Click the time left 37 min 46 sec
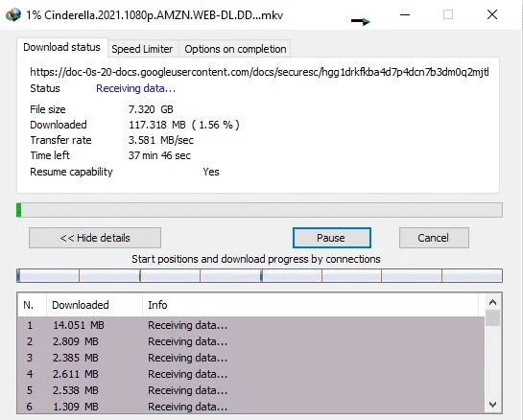The height and width of the screenshot is (420, 523). point(159,155)
